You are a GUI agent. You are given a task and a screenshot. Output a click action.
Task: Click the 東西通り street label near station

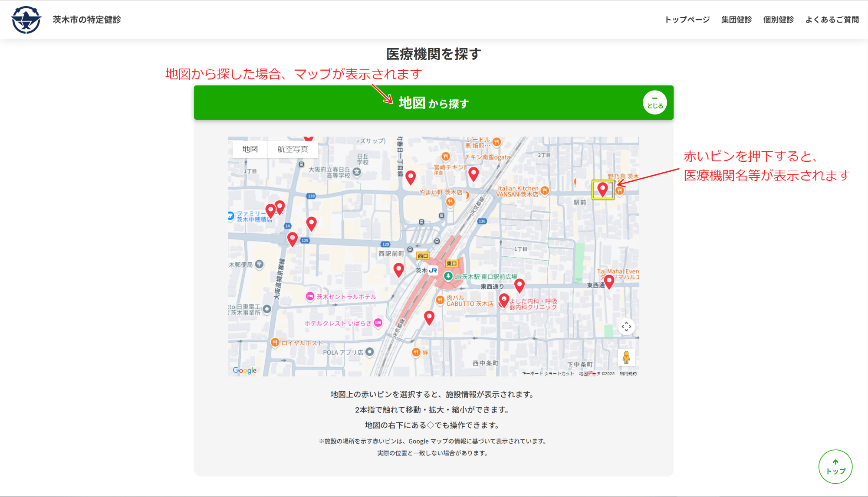tap(492, 286)
